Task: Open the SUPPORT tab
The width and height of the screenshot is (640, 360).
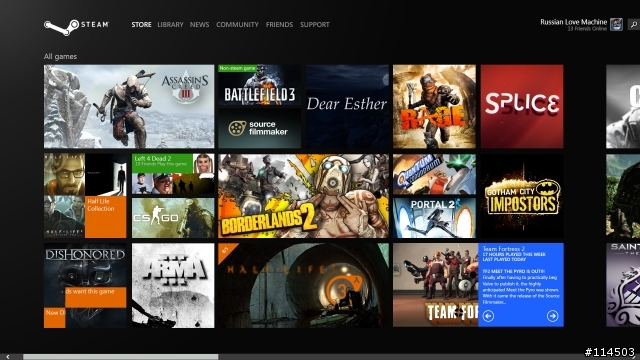Action: 315,24
